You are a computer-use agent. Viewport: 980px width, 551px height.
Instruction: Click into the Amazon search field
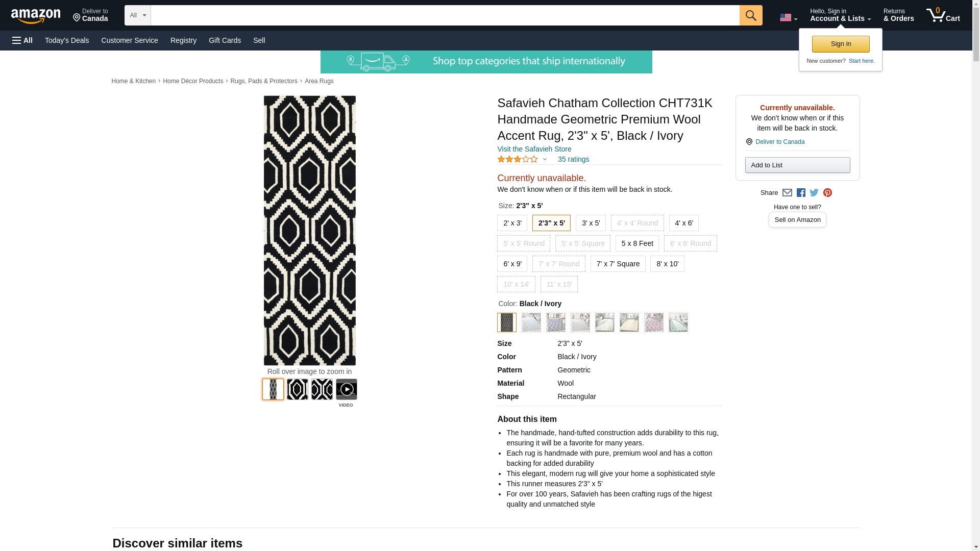445,15
